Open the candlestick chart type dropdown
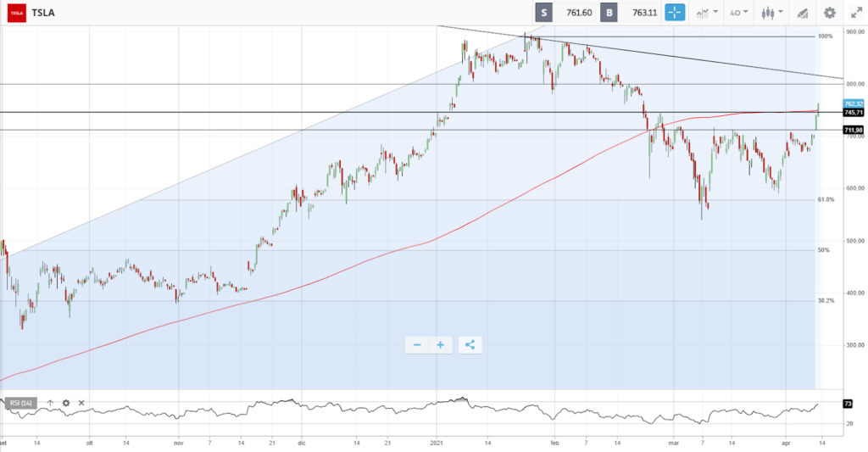 (x=771, y=13)
